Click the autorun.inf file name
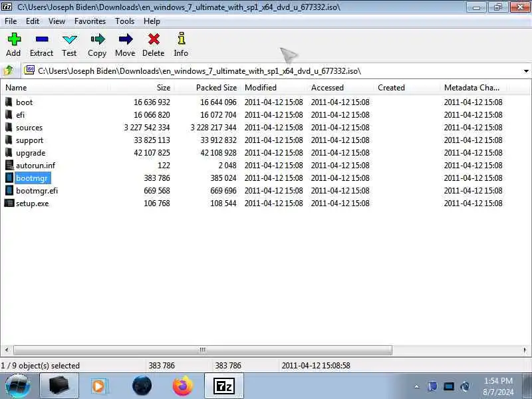This screenshot has height=399, width=532. 35,166
